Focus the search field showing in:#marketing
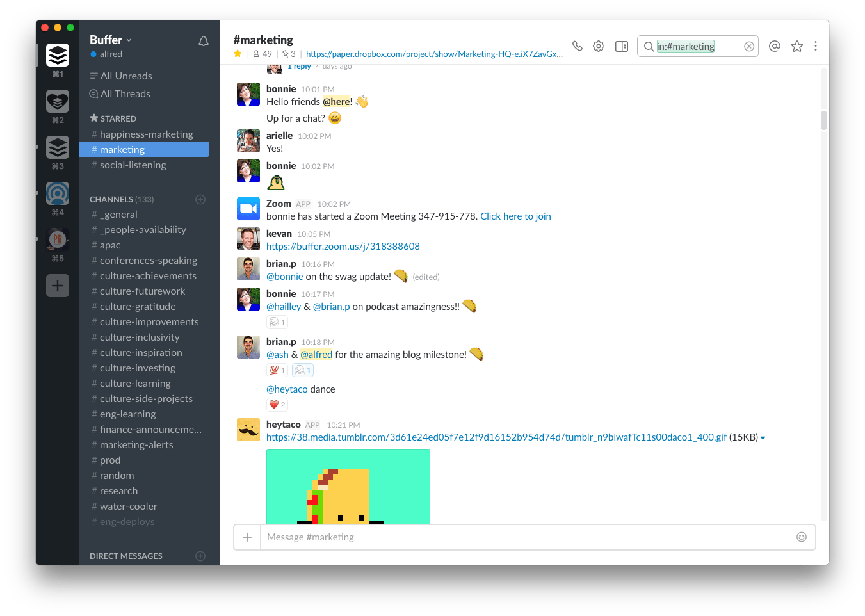The height and width of the screenshot is (616, 865). pos(698,46)
